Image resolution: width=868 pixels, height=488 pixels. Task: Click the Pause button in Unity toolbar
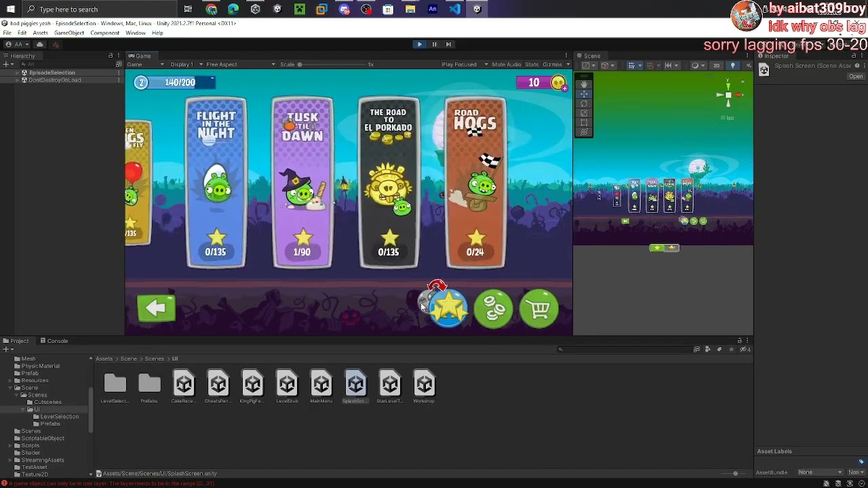[x=434, y=44]
